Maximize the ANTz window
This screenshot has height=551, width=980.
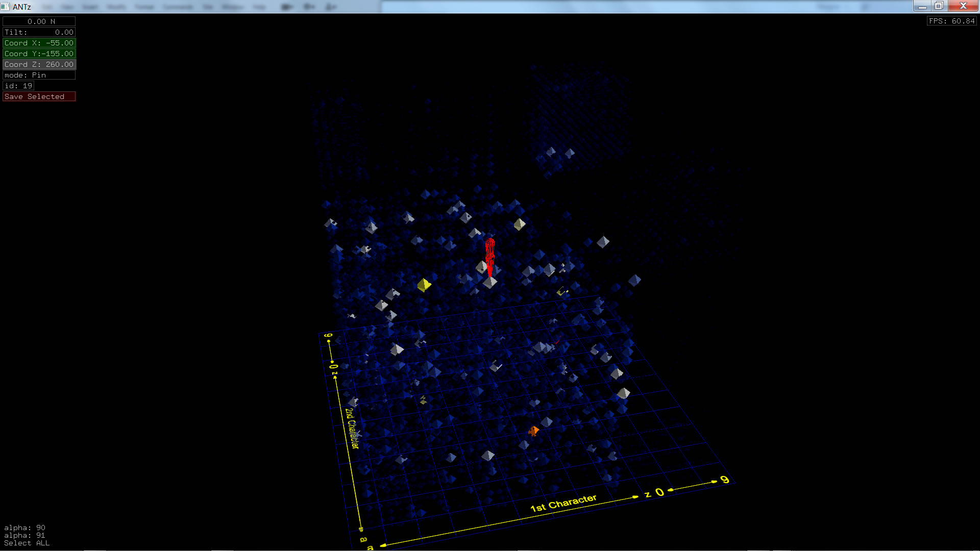click(x=939, y=6)
